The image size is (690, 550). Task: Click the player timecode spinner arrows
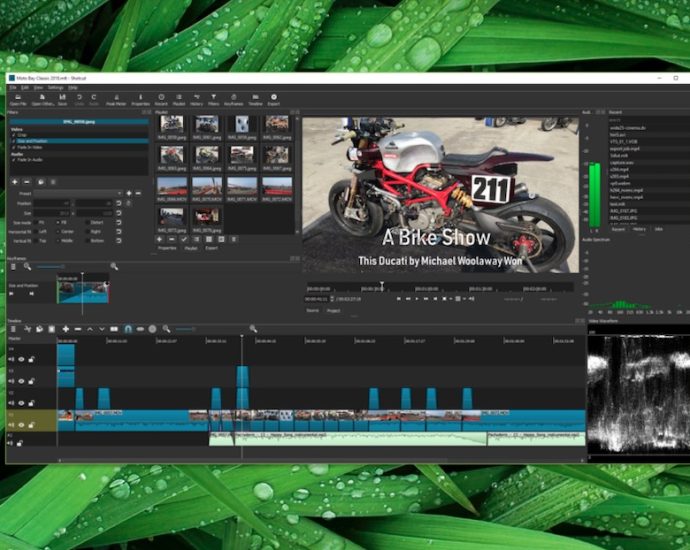(x=332, y=299)
